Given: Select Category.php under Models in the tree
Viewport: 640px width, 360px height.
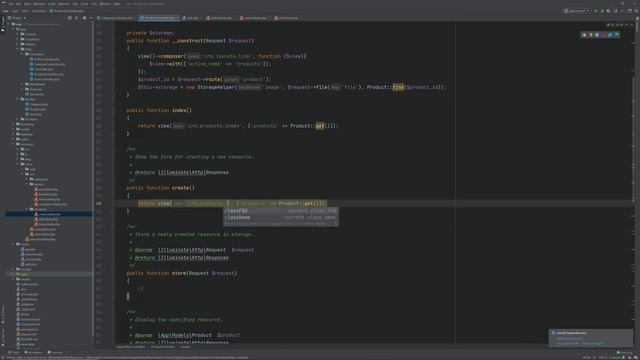Looking at the screenshot, I should click(x=36, y=104).
